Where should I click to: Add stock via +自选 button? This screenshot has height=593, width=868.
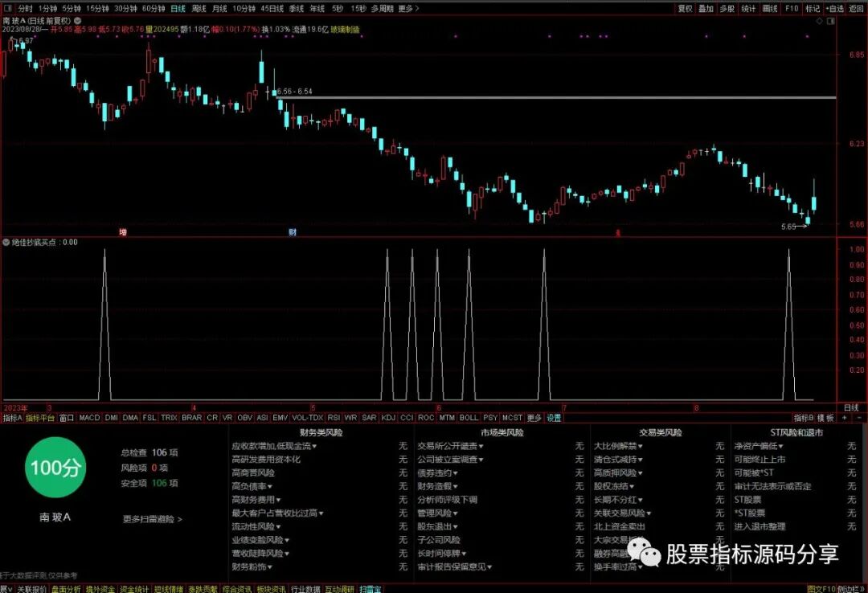(x=835, y=9)
